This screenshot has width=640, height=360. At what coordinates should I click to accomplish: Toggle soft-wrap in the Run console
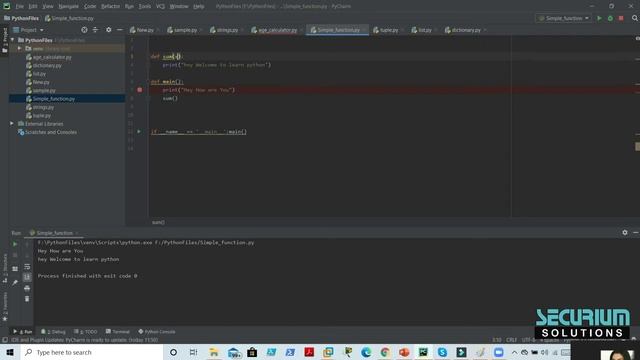(x=27, y=267)
